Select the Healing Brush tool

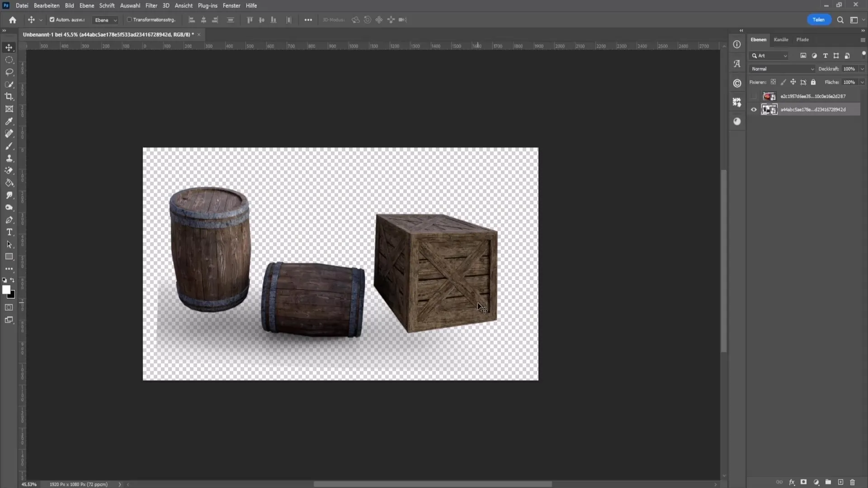[9, 133]
